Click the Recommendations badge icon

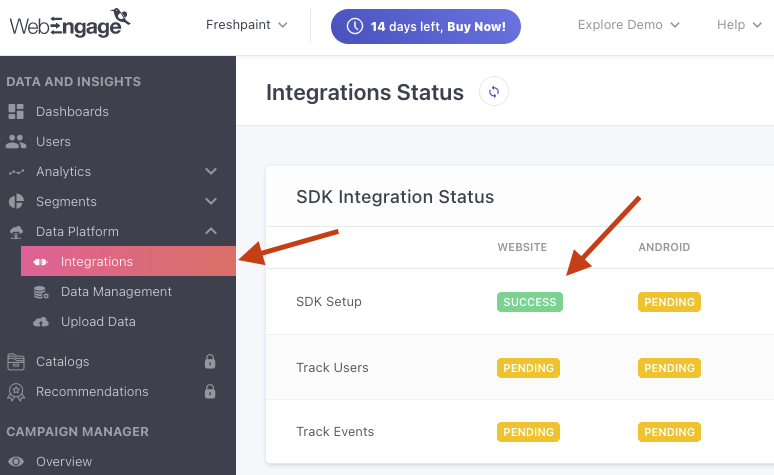[x=16, y=392]
